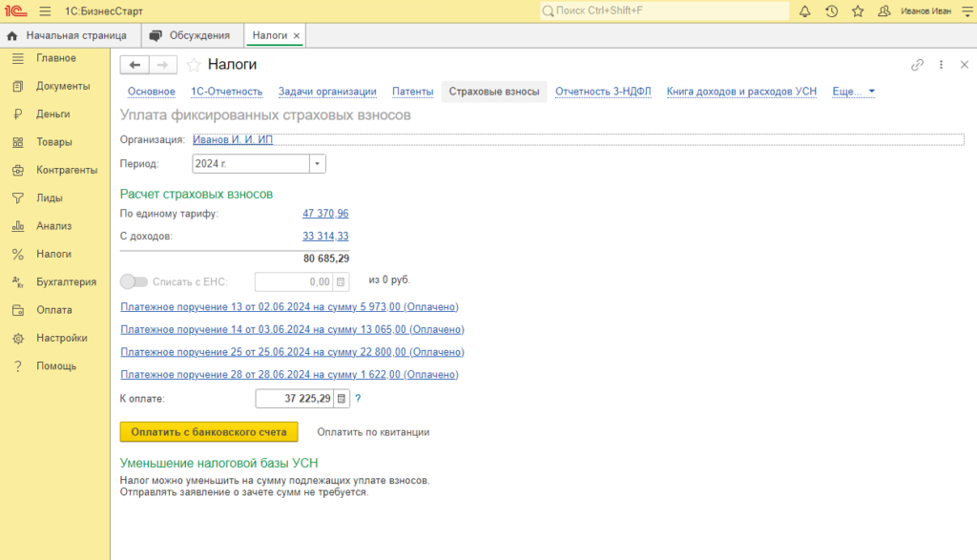Screen dimensions: 977x560
Task: Open the history clock icon
Action: tap(831, 11)
